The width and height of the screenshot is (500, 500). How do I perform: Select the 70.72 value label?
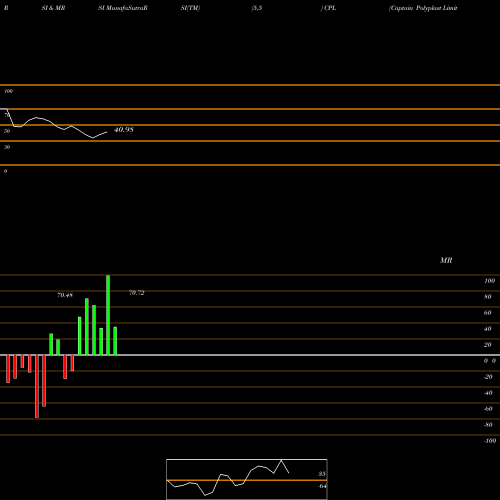point(137,293)
